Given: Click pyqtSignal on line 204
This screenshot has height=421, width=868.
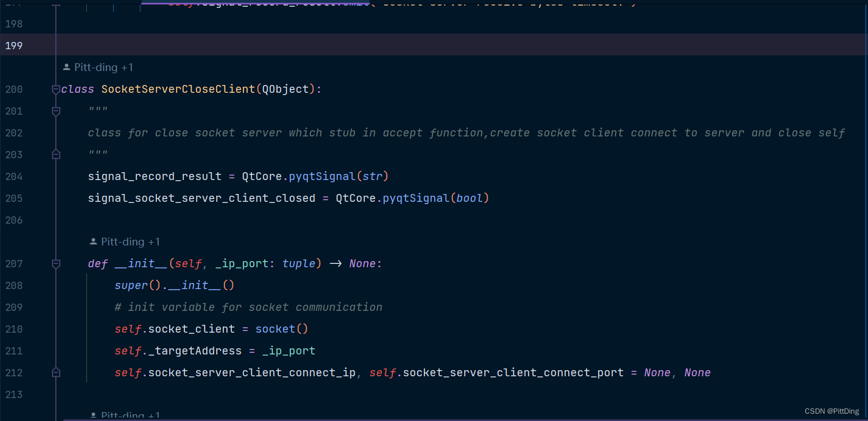Looking at the screenshot, I should tap(322, 177).
